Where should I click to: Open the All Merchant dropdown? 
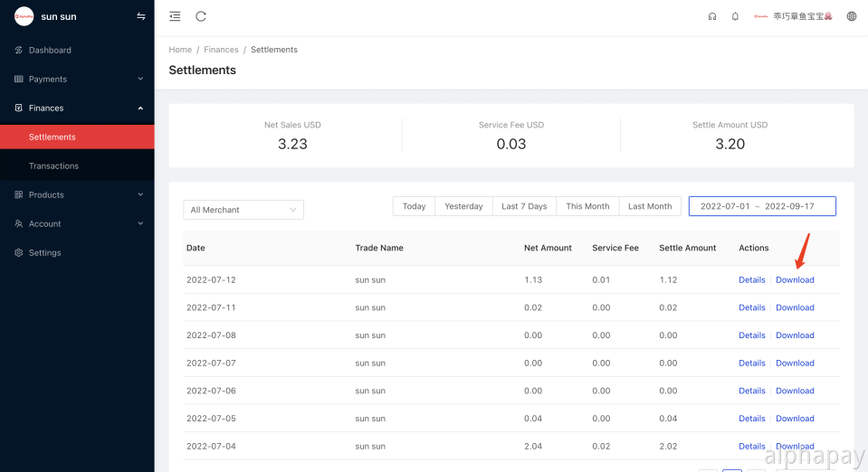pos(243,210)
